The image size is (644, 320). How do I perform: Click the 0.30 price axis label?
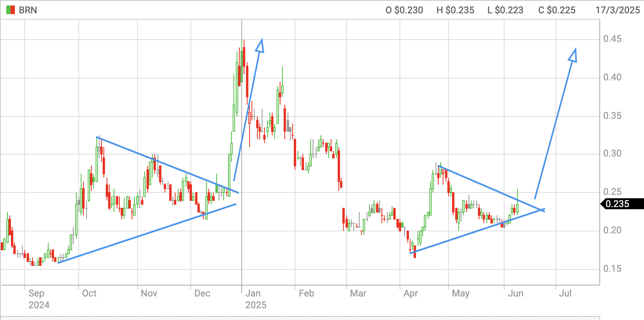click(x=612, y=153)
